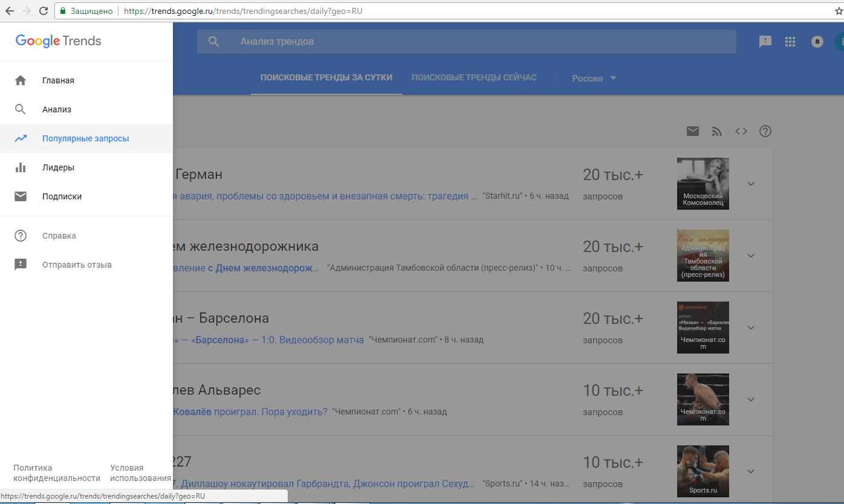Open the RSS feed icon
Viewport: 844px width, 504px height.
pos(717,131)
